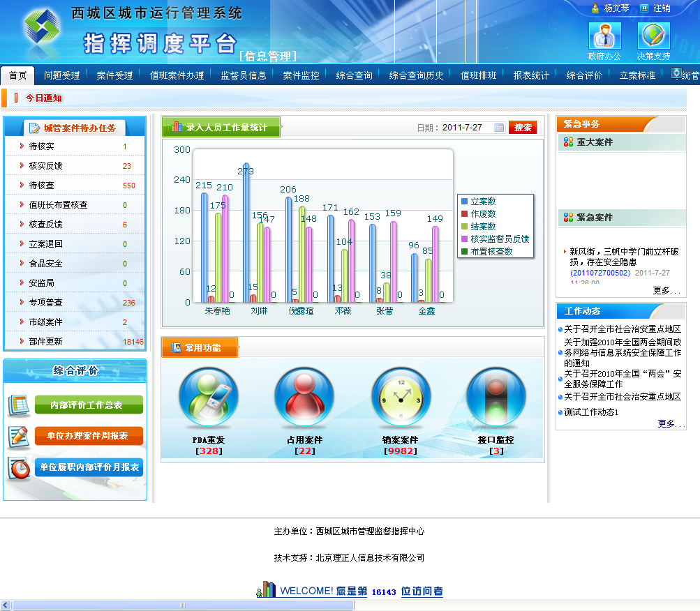Click the 今日通知 notice bar label
The image size is (700, 611).
43,98
